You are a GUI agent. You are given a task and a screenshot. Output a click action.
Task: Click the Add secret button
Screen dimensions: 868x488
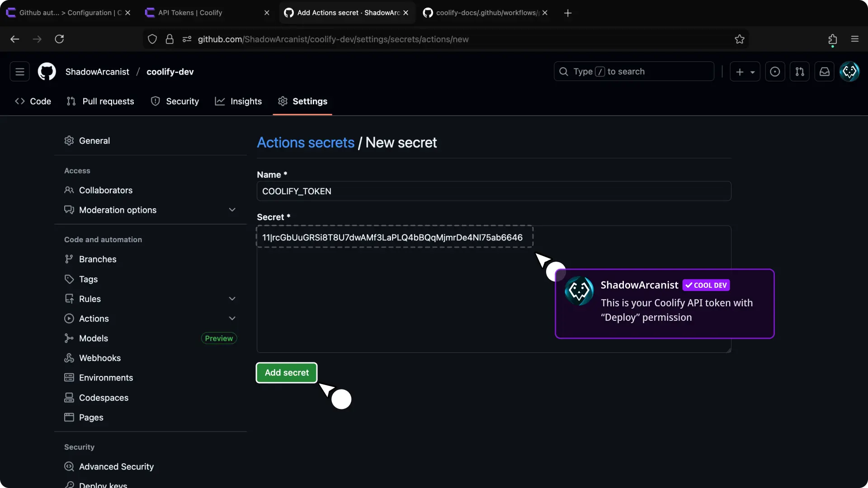(x=287, y=373)
